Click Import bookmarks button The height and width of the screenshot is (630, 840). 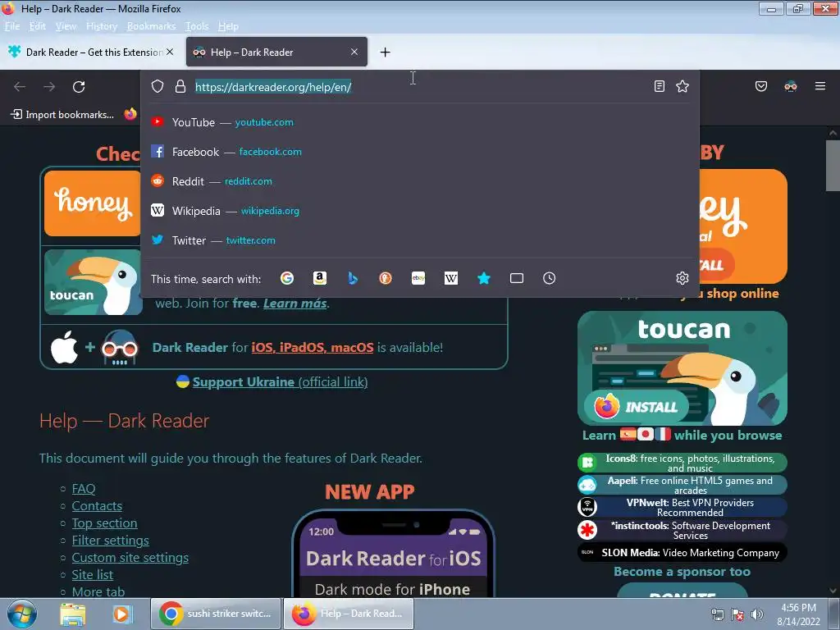62,114
